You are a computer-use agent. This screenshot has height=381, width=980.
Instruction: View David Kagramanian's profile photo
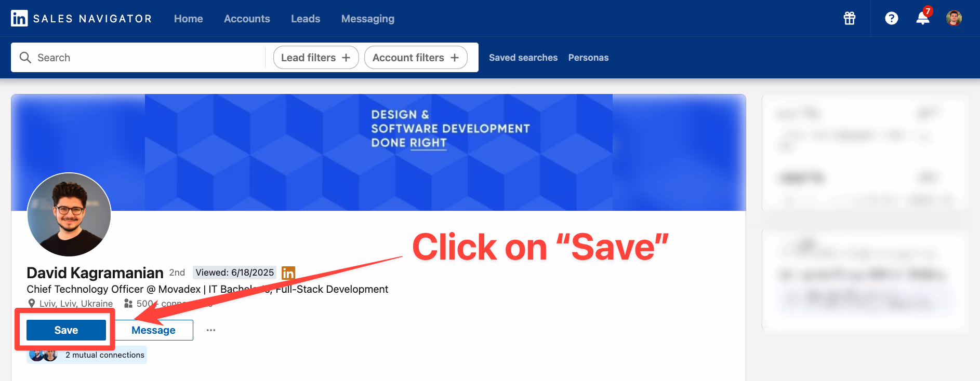69,214
